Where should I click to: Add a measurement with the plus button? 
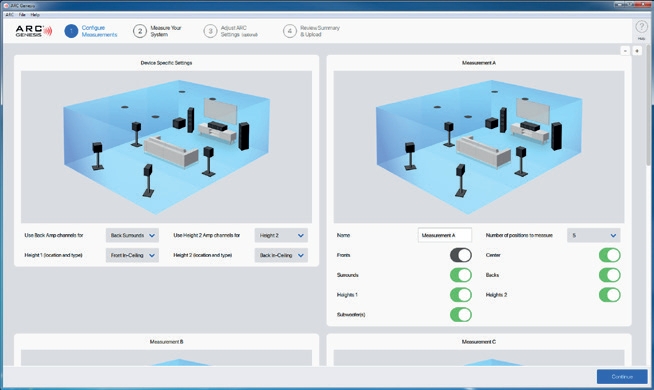(x=637, y=51)
